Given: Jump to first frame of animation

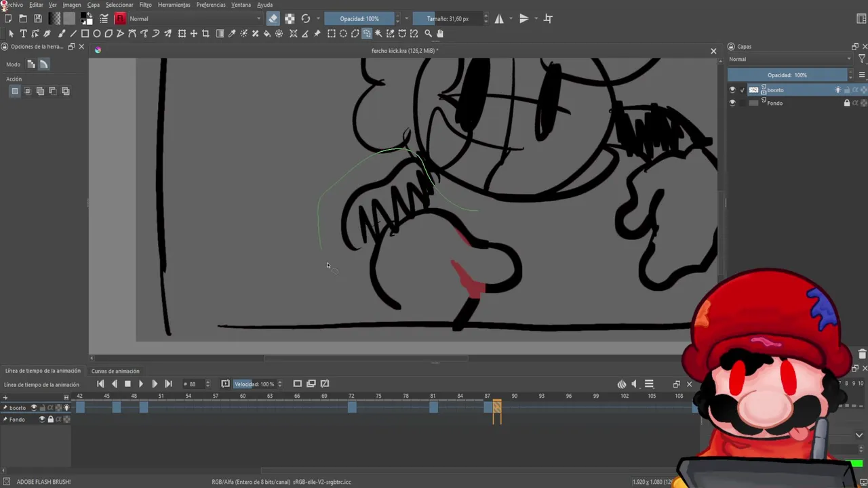Looking at the screenshot, I should pos(100,384).
